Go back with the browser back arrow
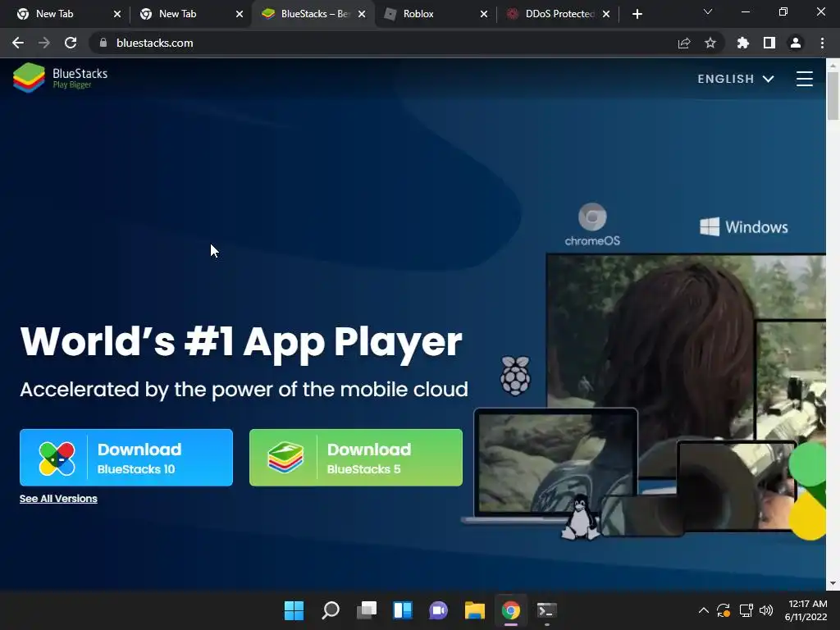The image size is (840, 630). click(x=18, y=43)
